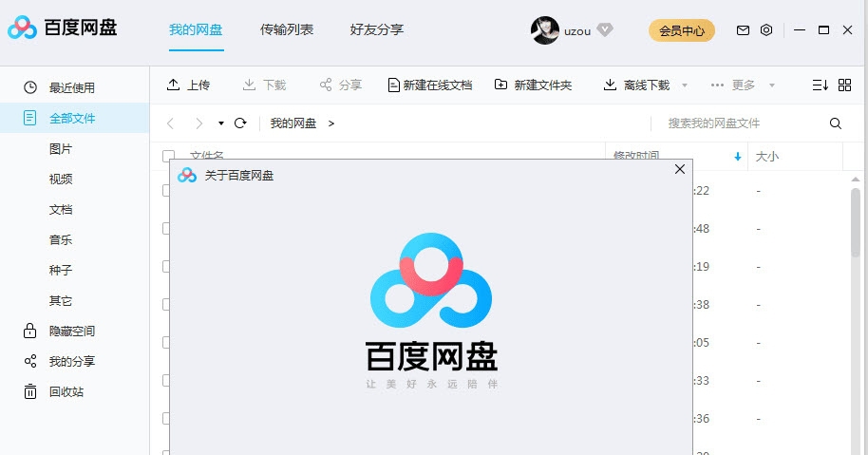Show 其它 category files

61,300
